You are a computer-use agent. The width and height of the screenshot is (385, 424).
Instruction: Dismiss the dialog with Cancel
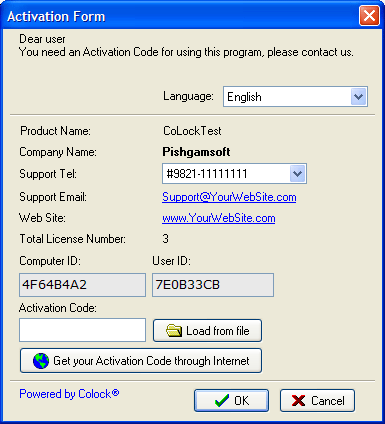click(317, 401)
